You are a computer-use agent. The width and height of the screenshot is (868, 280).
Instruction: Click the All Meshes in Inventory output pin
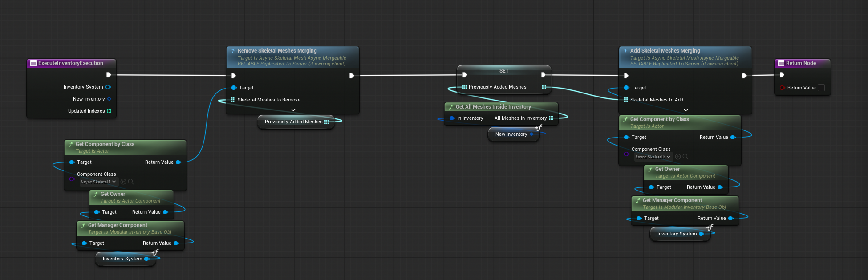[x=551, y=118]
